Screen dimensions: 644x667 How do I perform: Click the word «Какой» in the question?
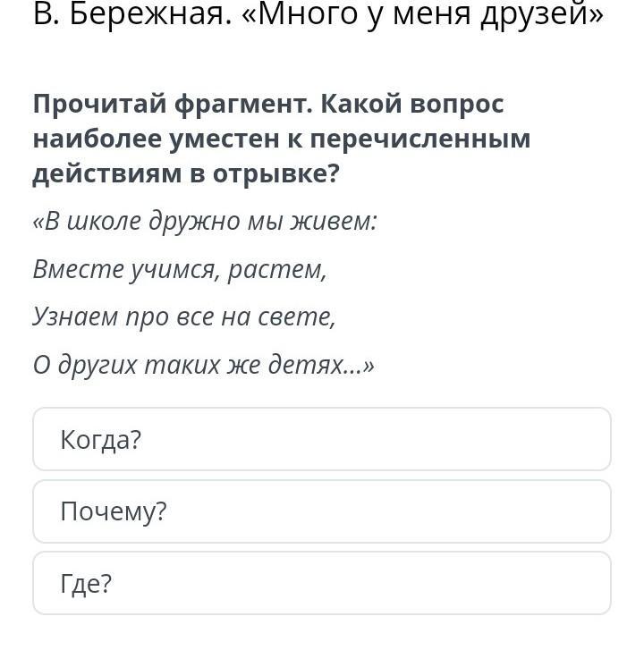coord(361,104)
